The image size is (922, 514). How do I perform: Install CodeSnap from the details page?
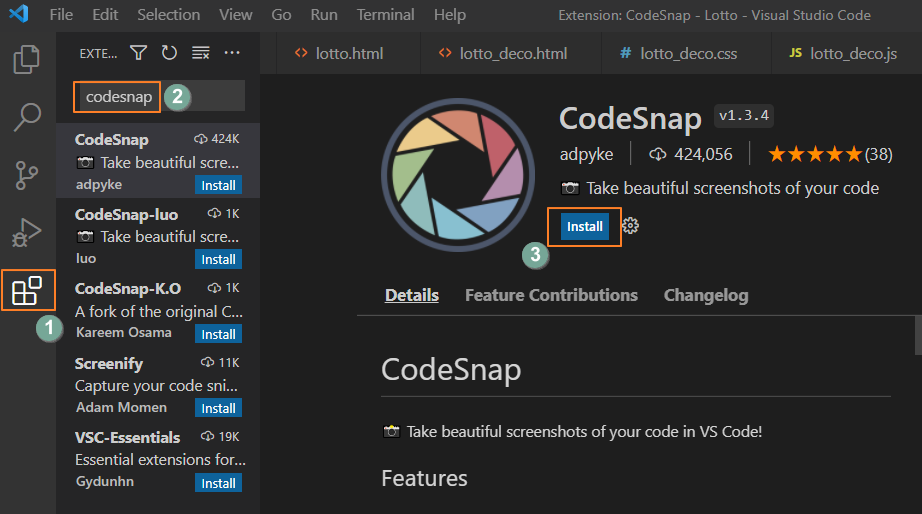point(584,226)
